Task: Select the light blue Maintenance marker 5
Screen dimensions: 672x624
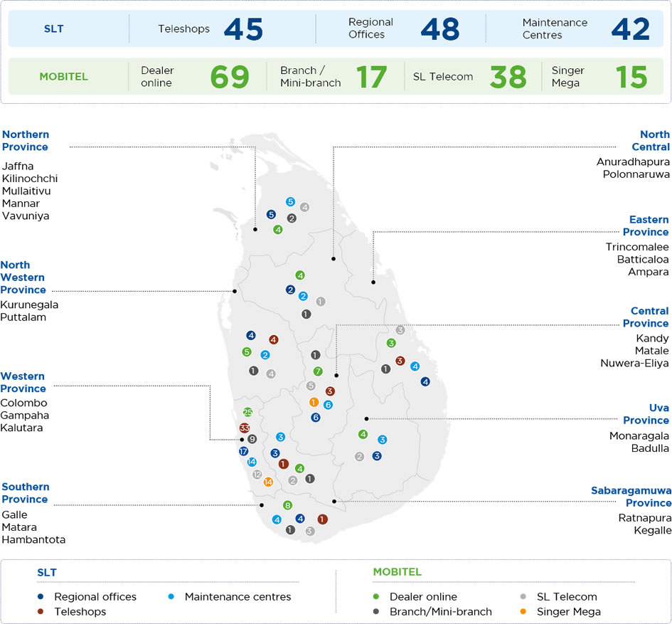Action: tap(290, 201)
